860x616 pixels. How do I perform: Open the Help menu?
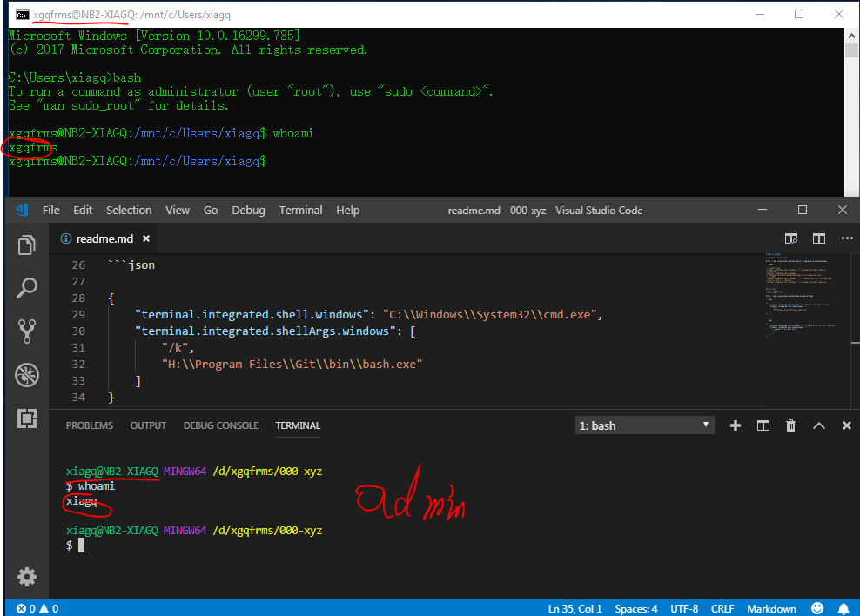347,210
